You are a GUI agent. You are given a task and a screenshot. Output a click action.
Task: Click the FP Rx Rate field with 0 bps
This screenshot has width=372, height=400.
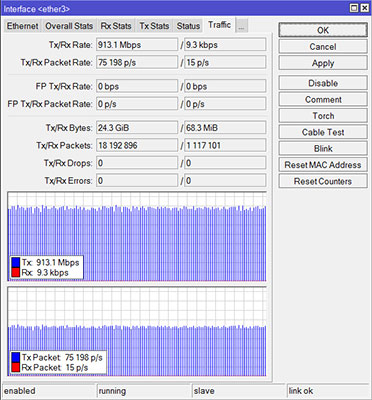(x=225, y=86)
